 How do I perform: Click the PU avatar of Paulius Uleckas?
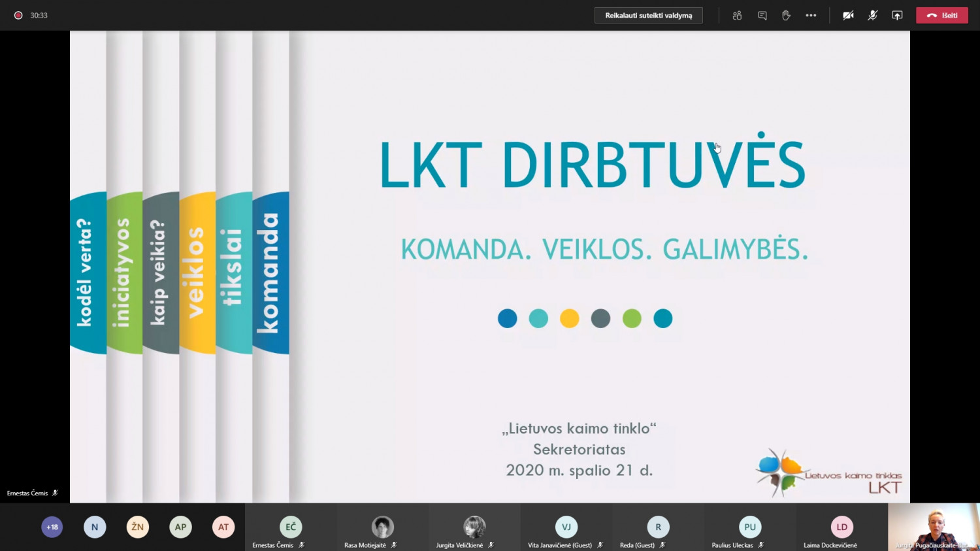(749, 527)
